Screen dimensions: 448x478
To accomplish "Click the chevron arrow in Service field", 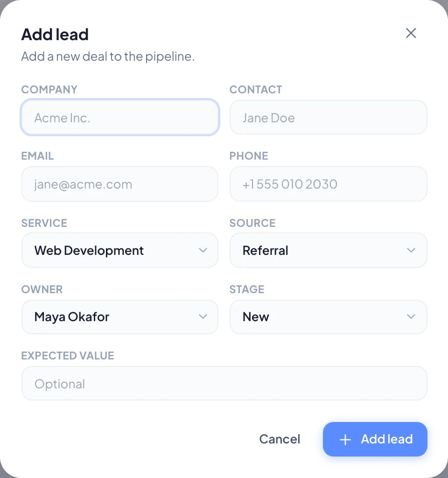I will [x=203, y=250].
